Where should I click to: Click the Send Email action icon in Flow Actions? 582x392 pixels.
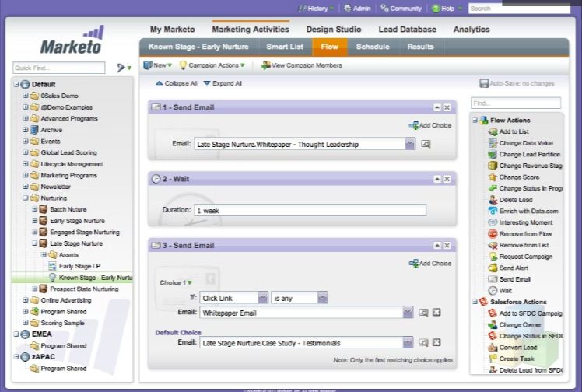click(x=493, y=279)
